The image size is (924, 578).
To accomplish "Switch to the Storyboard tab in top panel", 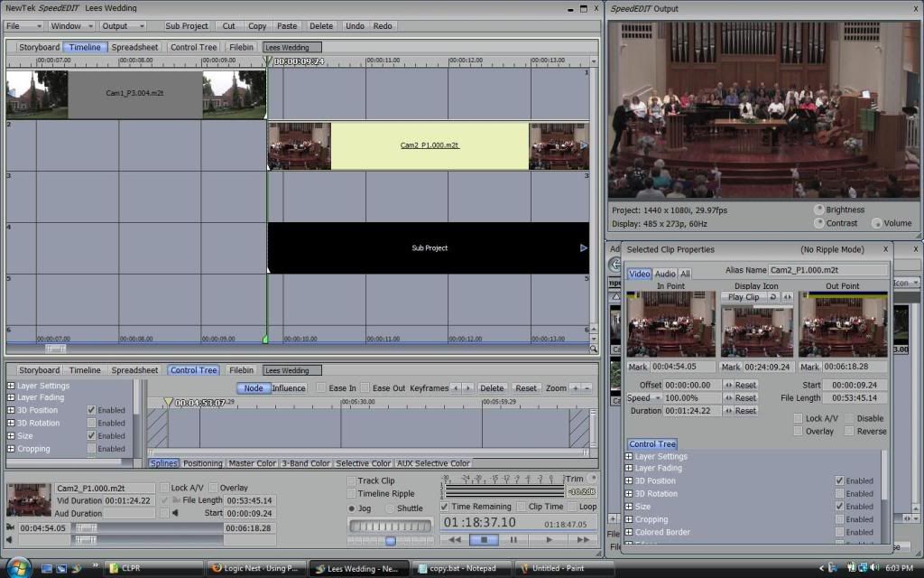I will pyautogui.click(x=39, y=47).
